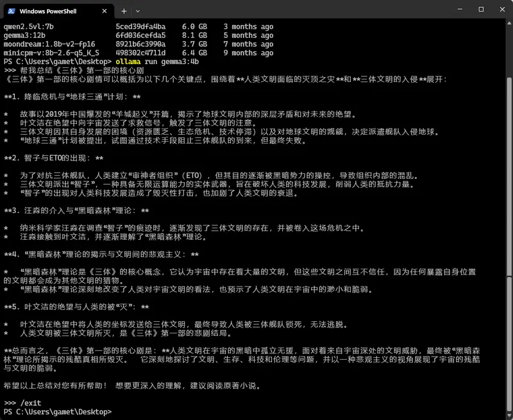The height and width of the screenshot is (420, 513).
Task: Click the ID 498302c4711d
Action: (x=140, y=53)
